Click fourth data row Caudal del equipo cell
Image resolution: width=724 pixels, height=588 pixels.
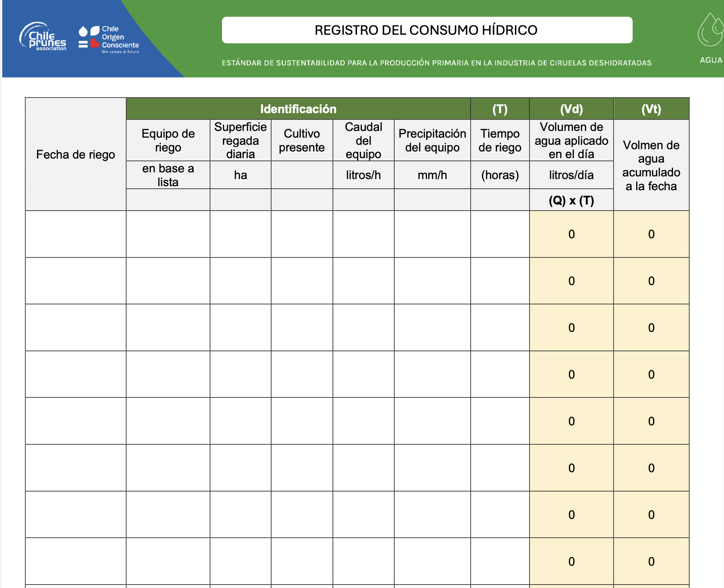pyautogui.click(x=363, y=374)
